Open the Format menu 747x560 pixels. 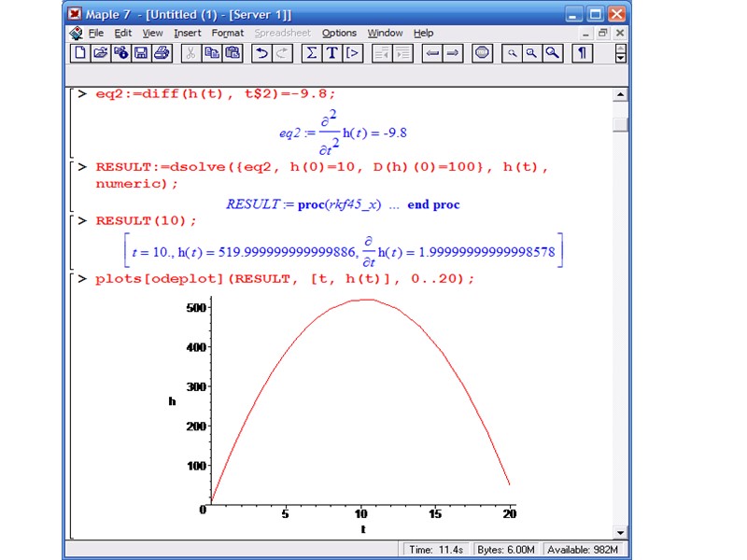[228, 33]
